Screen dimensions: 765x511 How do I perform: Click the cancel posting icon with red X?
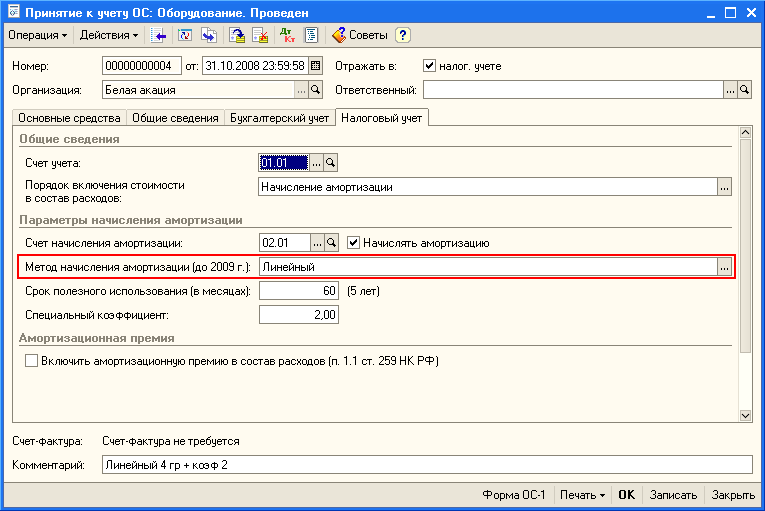pyautogui.click(x=261, y=35)
